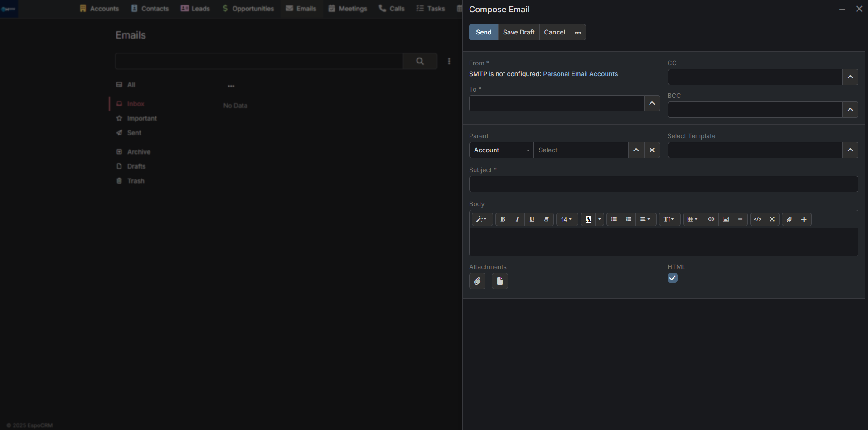868x430 pixels.
Task: Expand the BCC field selector arrow
Action: click(x=850, y=110)
